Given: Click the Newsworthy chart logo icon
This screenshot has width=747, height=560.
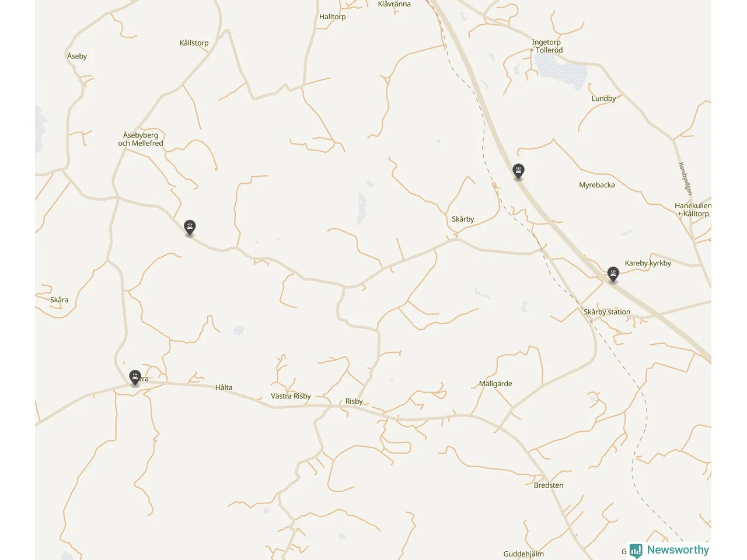Looking at the screenshot, I should point(636,551).
